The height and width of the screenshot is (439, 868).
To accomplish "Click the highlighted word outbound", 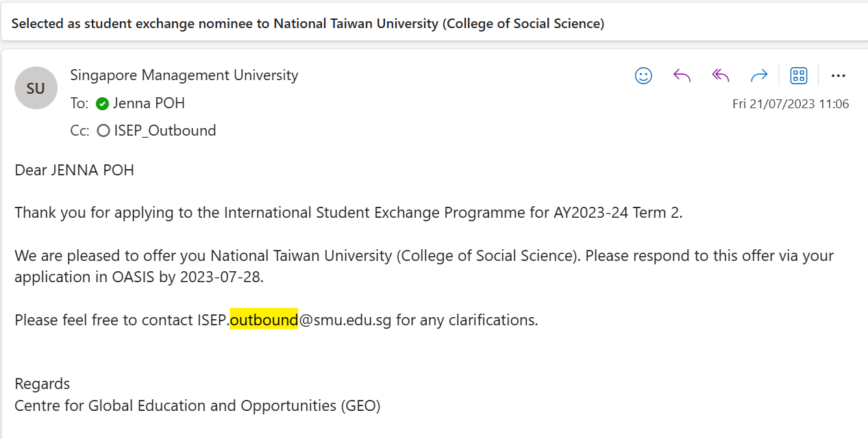I will pos(264,320).
